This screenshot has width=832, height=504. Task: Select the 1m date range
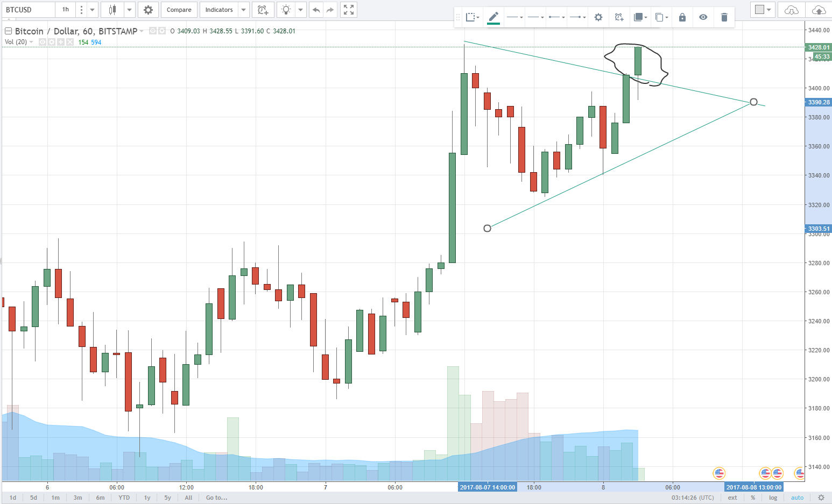pos(55,498)
